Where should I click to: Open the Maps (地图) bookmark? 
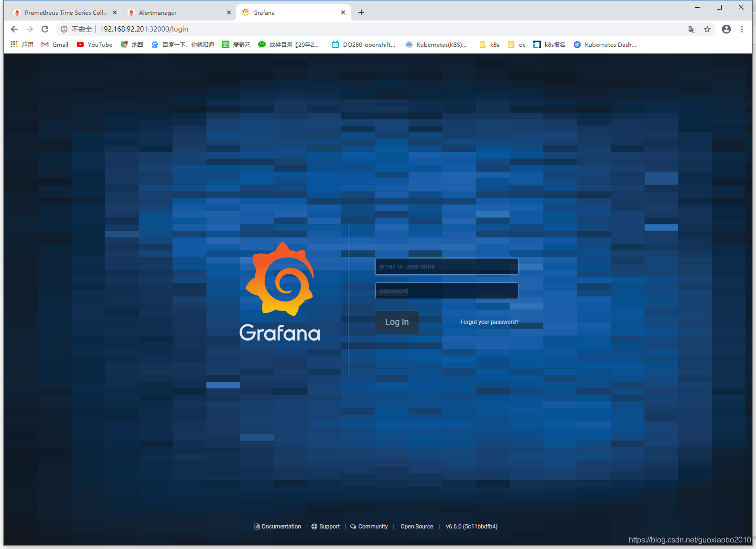point(132,44)
